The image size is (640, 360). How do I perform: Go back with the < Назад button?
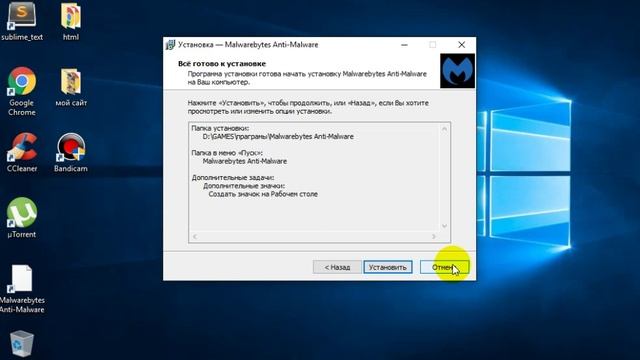click(x=337, y=267)
